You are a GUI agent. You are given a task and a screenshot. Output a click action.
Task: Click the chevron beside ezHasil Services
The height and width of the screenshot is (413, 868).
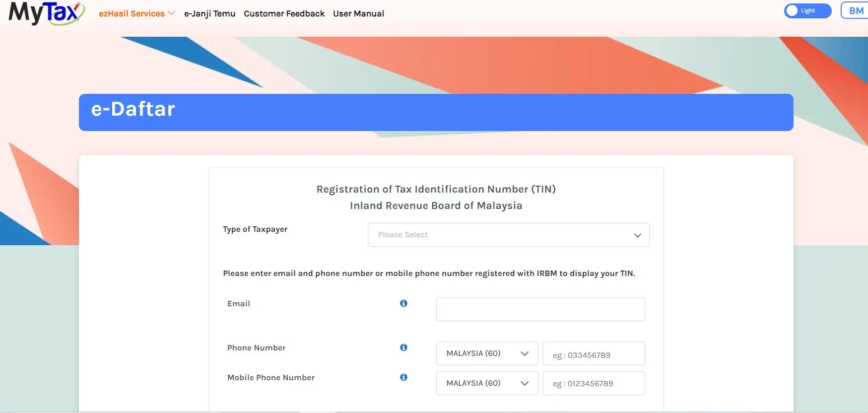172,13
